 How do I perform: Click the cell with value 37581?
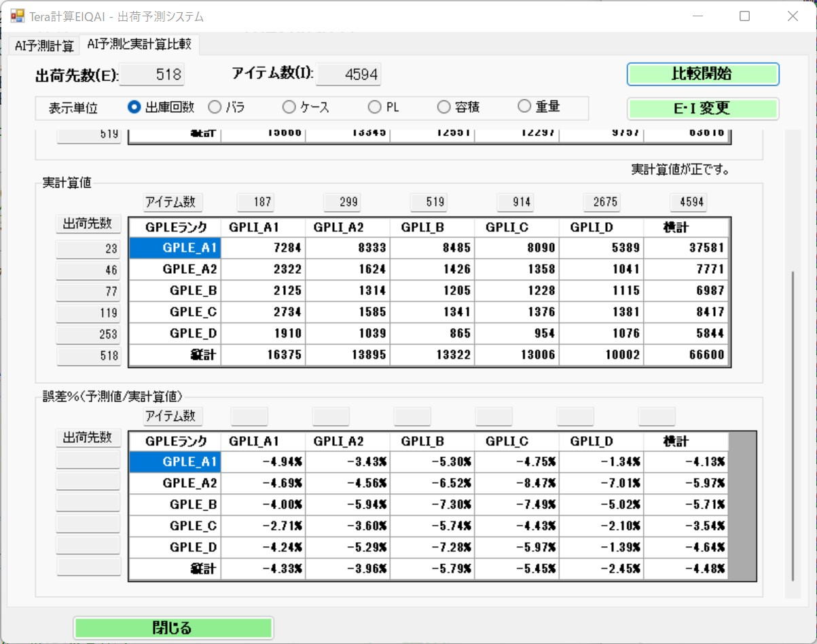(686, 248)
